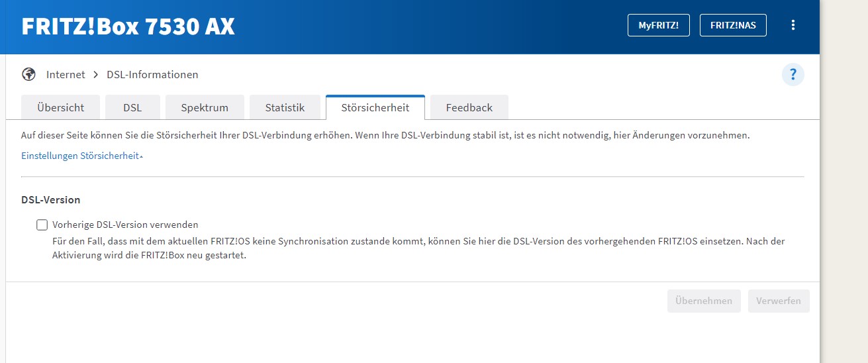This screenshot has height=363, width=868.
Task: Open FRITZ!NAS
Action: [733, 25]
